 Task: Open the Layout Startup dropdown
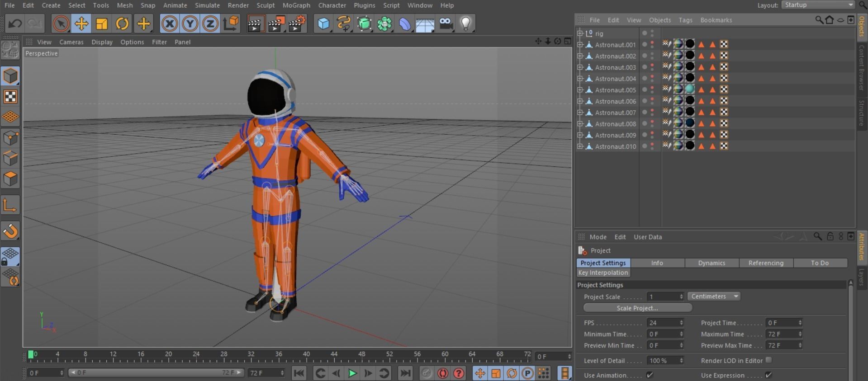coord(818,5)
